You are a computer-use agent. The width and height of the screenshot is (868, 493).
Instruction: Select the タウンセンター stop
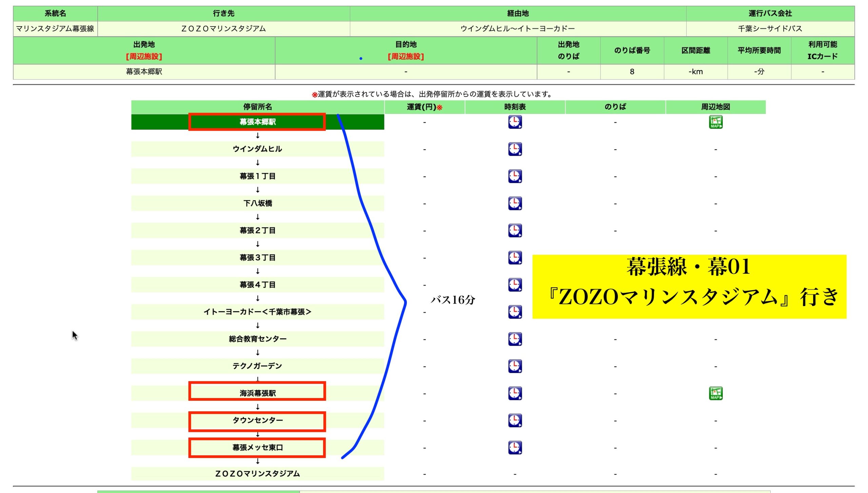258,420
